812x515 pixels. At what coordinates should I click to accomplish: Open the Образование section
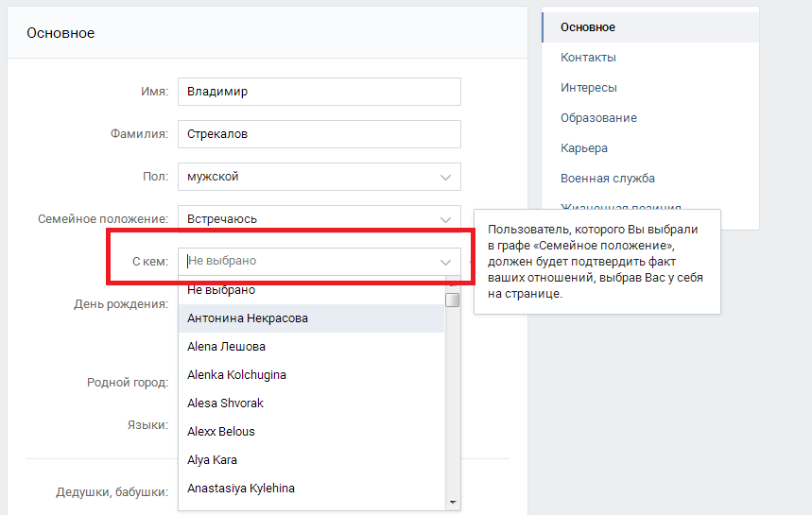click(x=598, y=118)
